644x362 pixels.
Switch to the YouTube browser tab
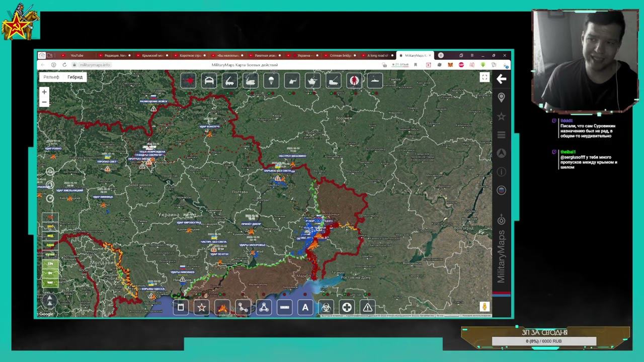coord(77,55)
